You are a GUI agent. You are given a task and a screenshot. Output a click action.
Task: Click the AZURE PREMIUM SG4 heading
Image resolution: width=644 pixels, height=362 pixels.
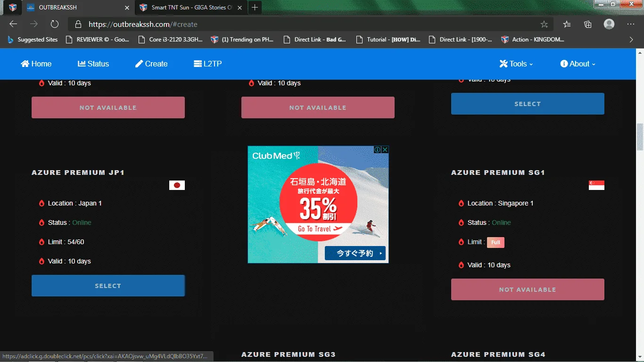tap(498, 354)
